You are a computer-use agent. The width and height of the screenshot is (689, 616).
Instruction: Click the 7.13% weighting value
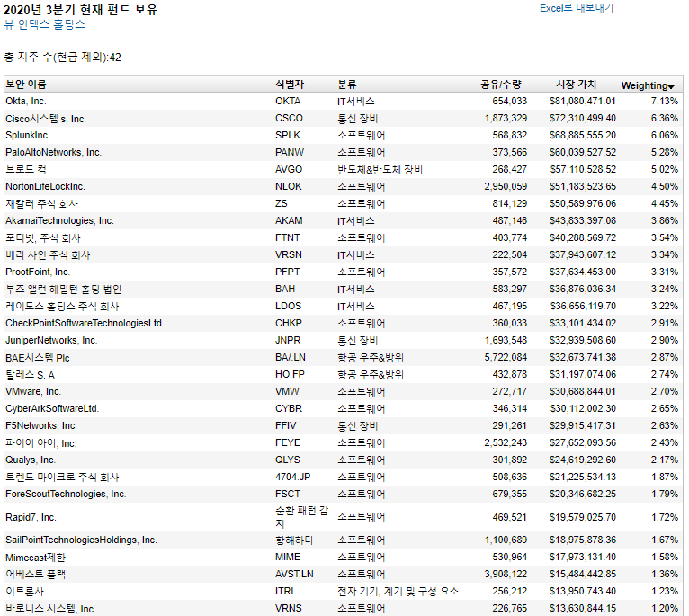665,101
